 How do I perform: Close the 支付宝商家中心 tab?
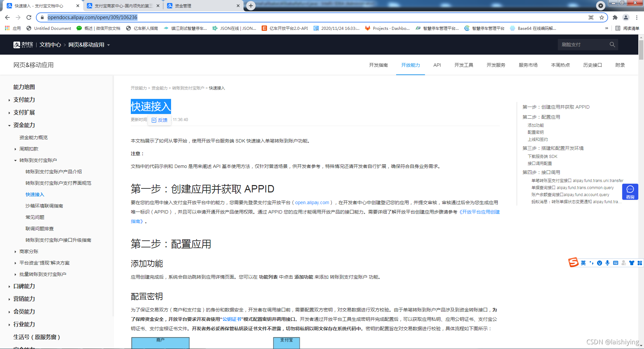158,6
